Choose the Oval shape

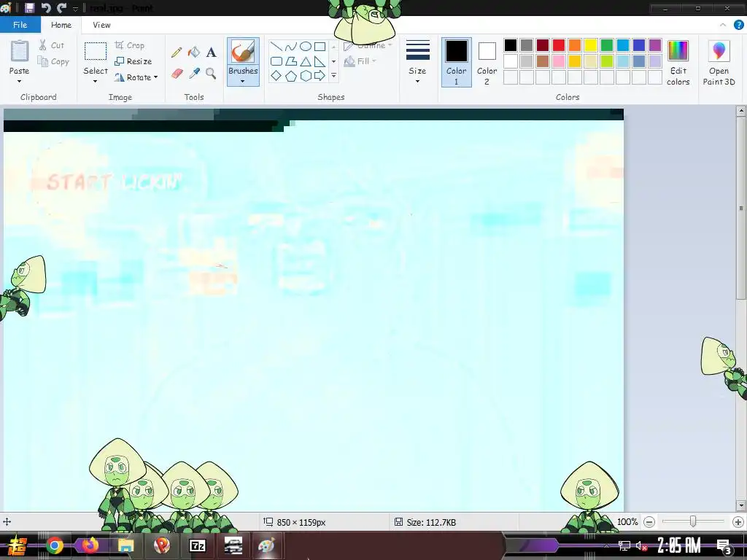tap(306, 46)
